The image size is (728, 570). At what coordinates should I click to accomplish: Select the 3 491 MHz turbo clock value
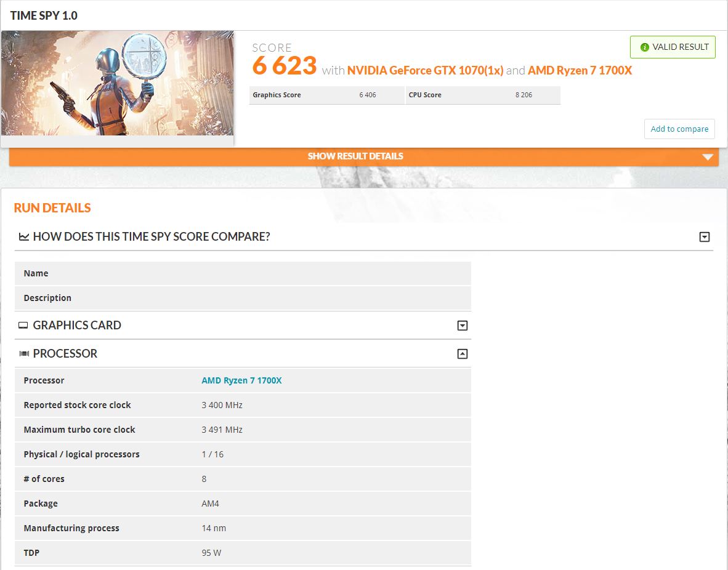click(222, 430)
